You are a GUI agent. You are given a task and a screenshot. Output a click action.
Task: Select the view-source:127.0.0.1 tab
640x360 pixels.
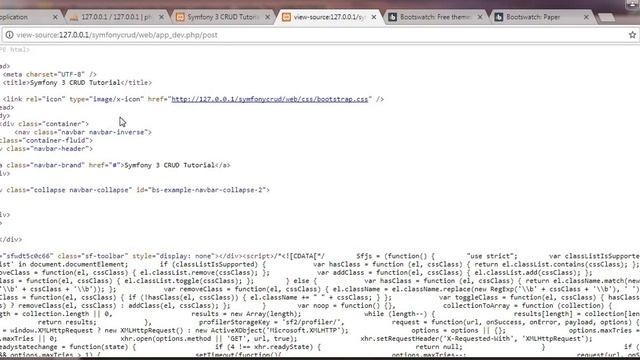pos(329,17)
